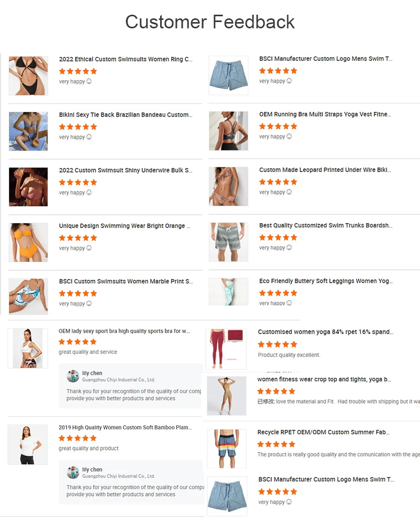Screen dimensions: 420x526
Task: Open the leopard printed bikini thumbnail
Action: 228,186
